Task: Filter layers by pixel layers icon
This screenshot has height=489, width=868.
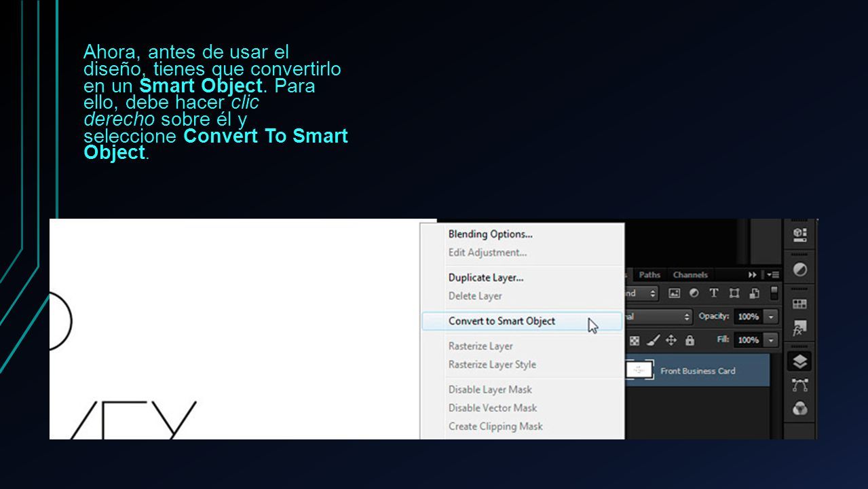Action: (x=674, y=293)
